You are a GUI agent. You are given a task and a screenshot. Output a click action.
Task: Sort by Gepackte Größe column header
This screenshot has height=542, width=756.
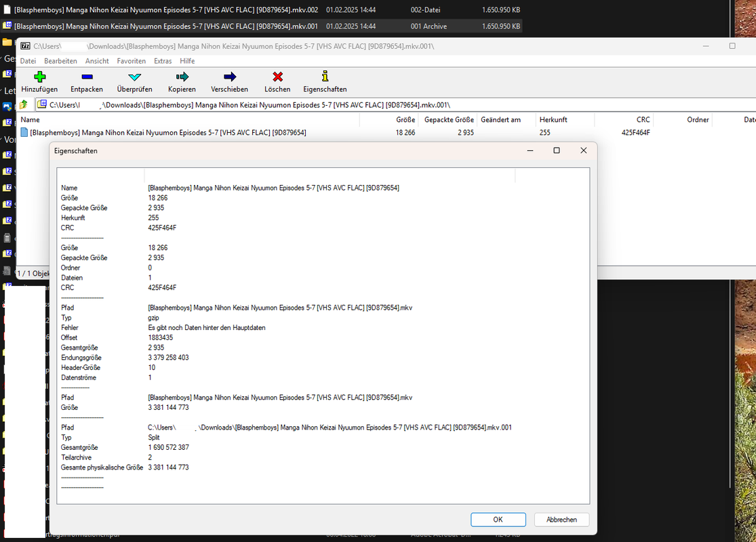pyautogui.click(x=448, y=119)
